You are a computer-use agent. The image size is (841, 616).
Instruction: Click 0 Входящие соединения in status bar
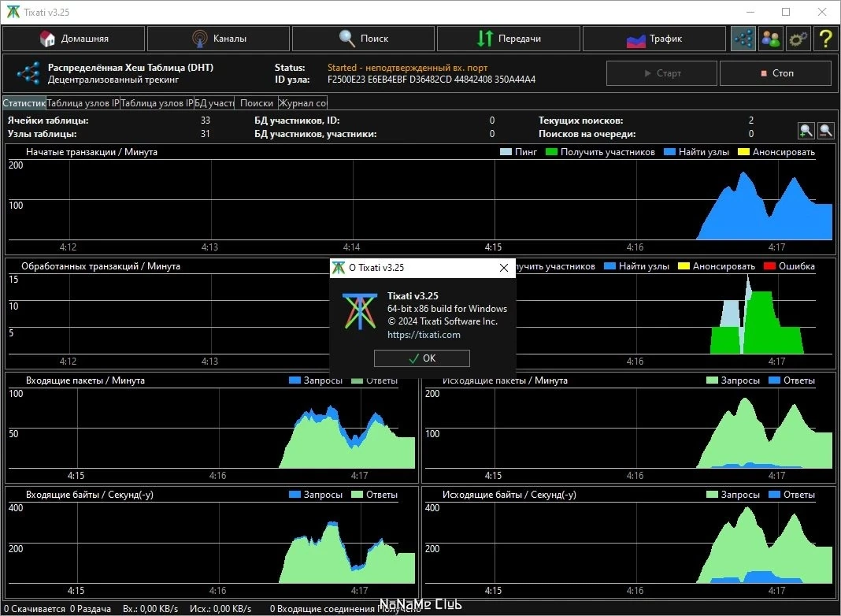322,609
